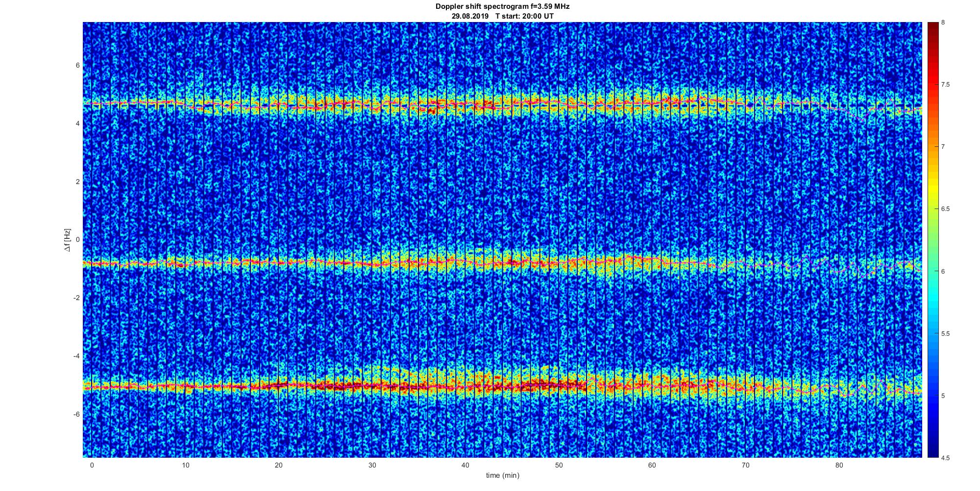Viewport: 980px width, 491px height.
Task: Click the y-axis label 'Δf [Hz]'
Action: coord(68,240)
